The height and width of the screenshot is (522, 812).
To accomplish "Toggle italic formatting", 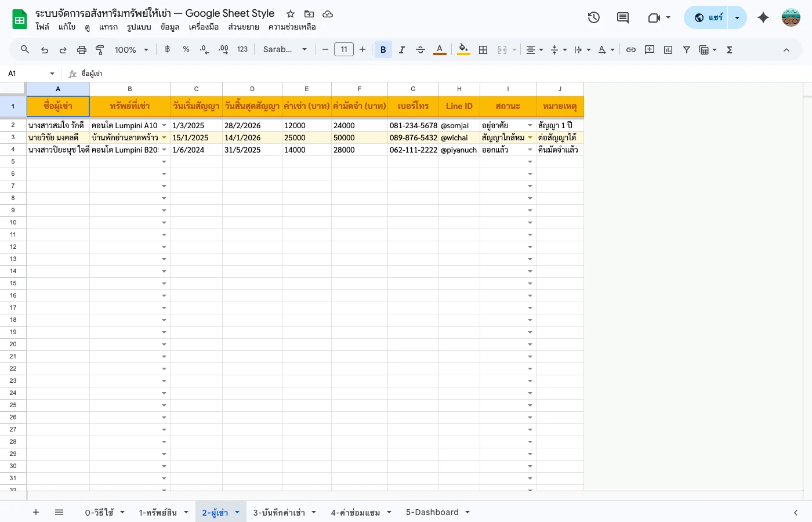I will pyautogui.click(x=401, y=50).
